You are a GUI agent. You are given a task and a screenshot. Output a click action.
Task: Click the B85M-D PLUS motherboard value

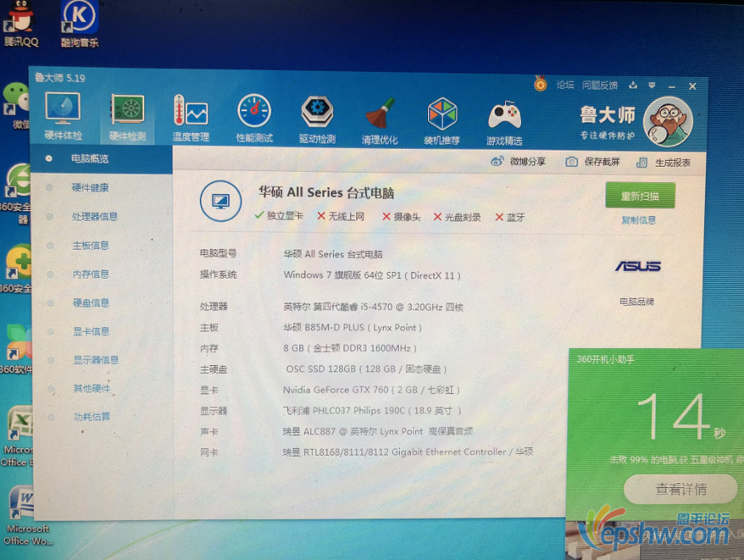[x=353, y=328]
